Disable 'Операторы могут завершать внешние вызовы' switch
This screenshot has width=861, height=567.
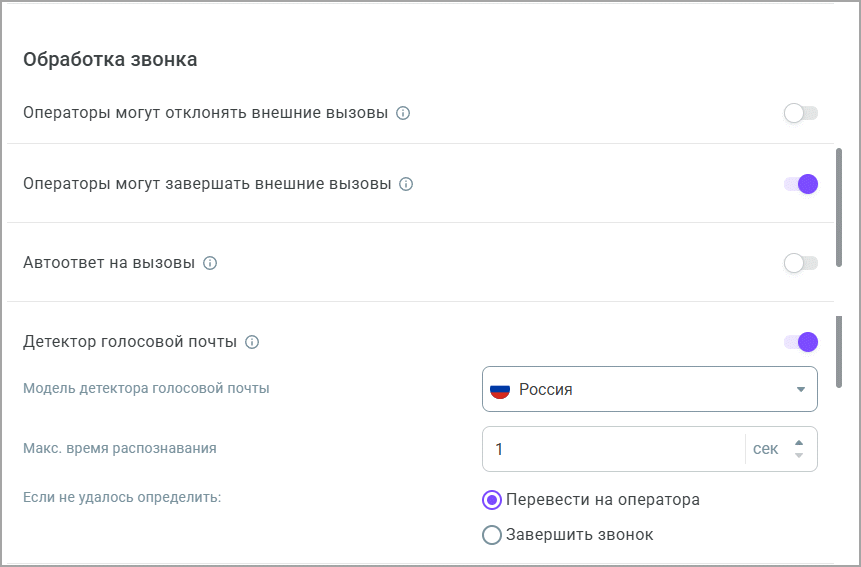(x=801, y=184)
